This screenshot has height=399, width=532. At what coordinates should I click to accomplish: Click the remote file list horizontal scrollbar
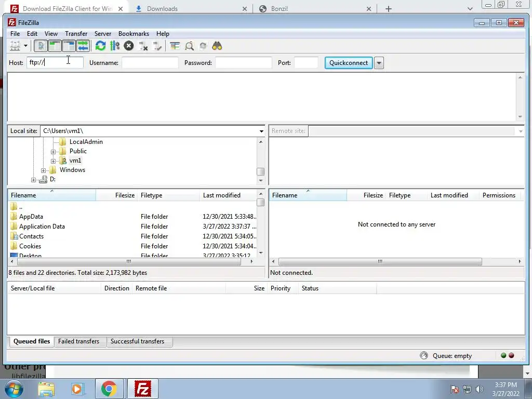click(x=380, y=262)
